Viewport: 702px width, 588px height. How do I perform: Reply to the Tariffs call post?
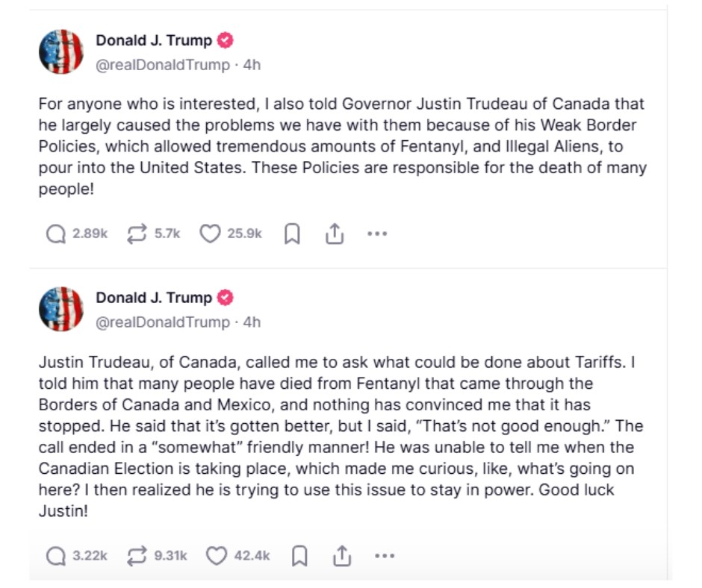(x=56, y=556)
